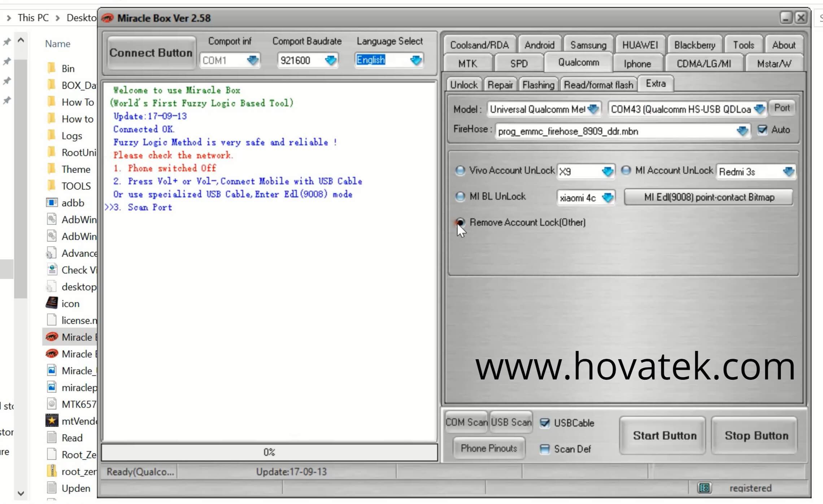This screenshot has height=504, width=823.
Task: Switch to the About tab
Action: [x=784, y=45]
